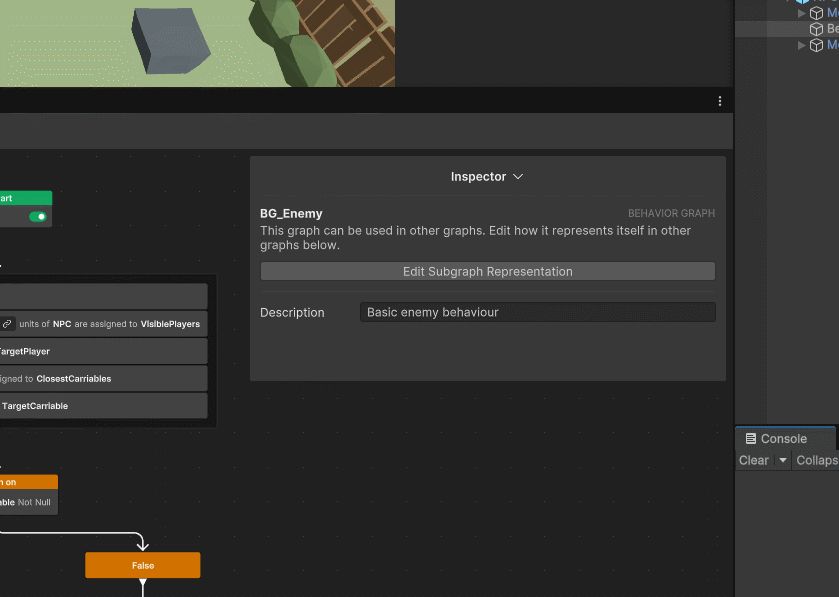This screenshot has height=597, width=839.
Task: Select the first cube object icon
Action: tap(816, 13)
